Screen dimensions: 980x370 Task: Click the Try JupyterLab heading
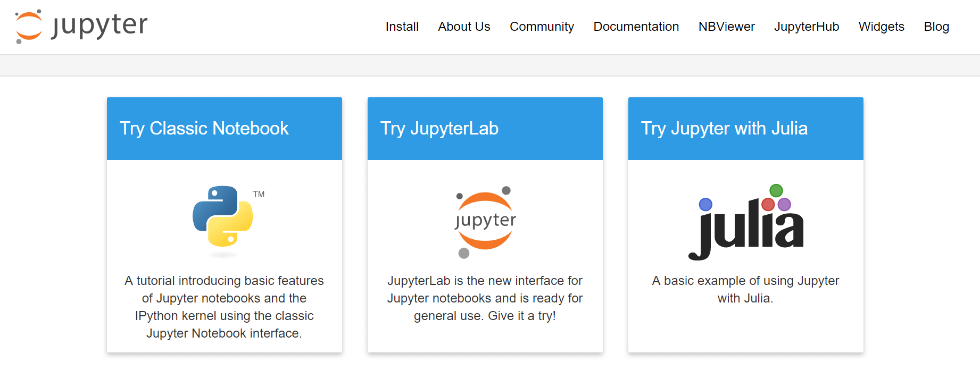pos(439,129)
